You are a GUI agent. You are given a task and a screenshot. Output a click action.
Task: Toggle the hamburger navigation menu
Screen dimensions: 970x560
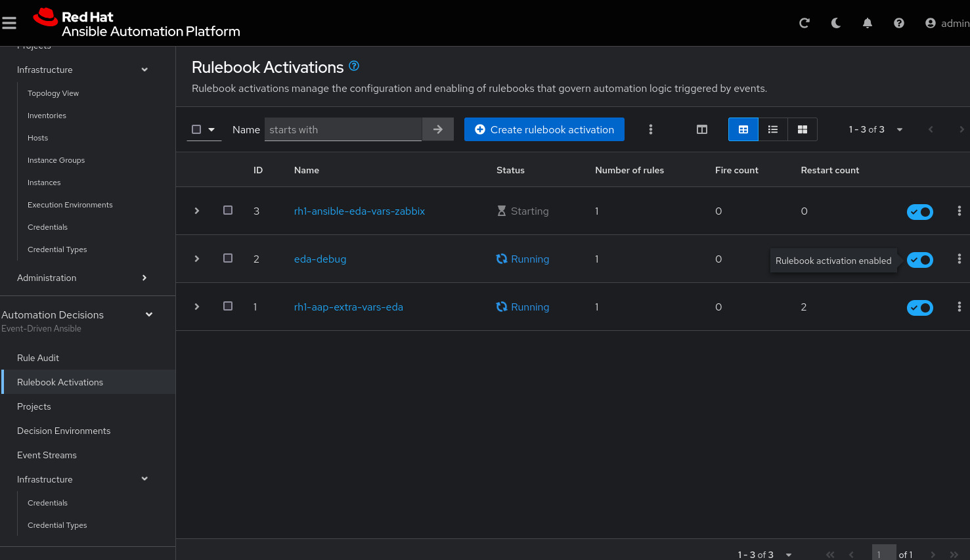[9, 23]
